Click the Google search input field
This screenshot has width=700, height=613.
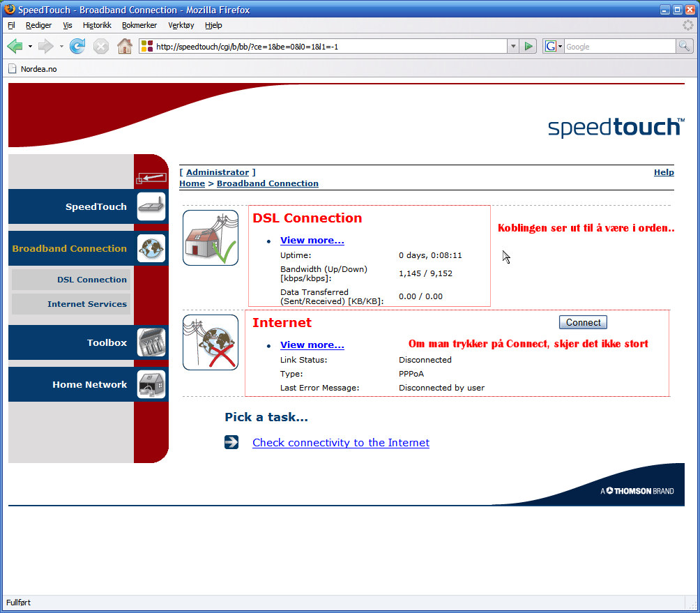620,47
